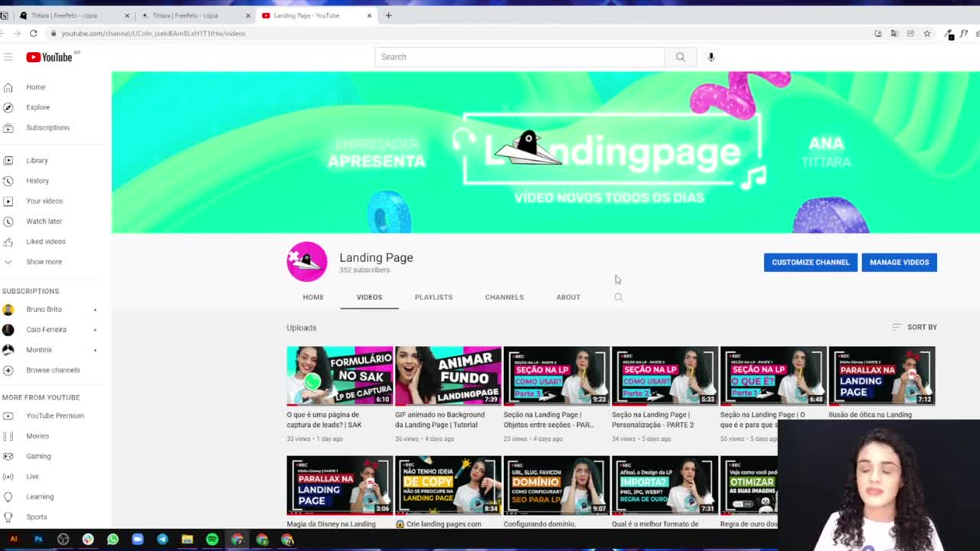This screenshot has height=551, width=980.
Task: Open Photoshop from the taskbar
Action: tap(38, 540)
